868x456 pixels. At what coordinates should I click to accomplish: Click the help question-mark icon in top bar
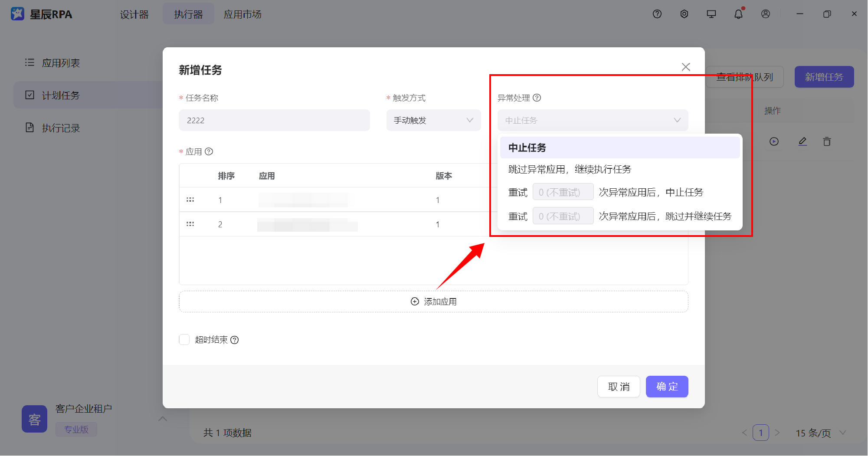click(657, 14)
